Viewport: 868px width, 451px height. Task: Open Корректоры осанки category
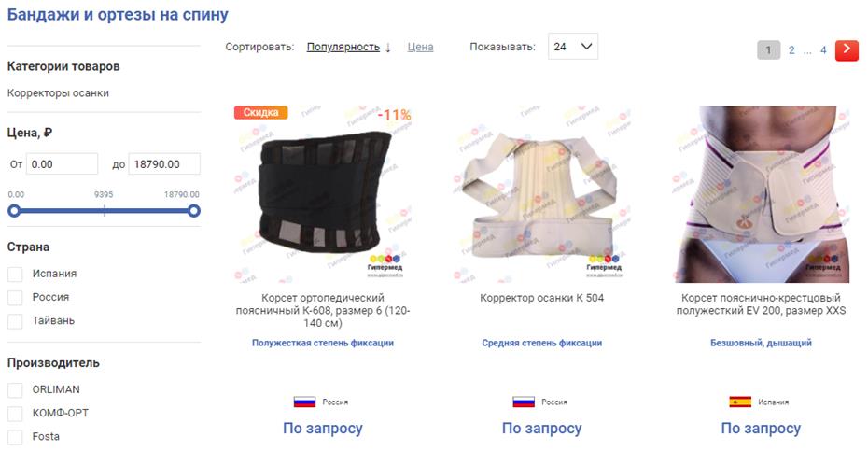tap(58, 93)
